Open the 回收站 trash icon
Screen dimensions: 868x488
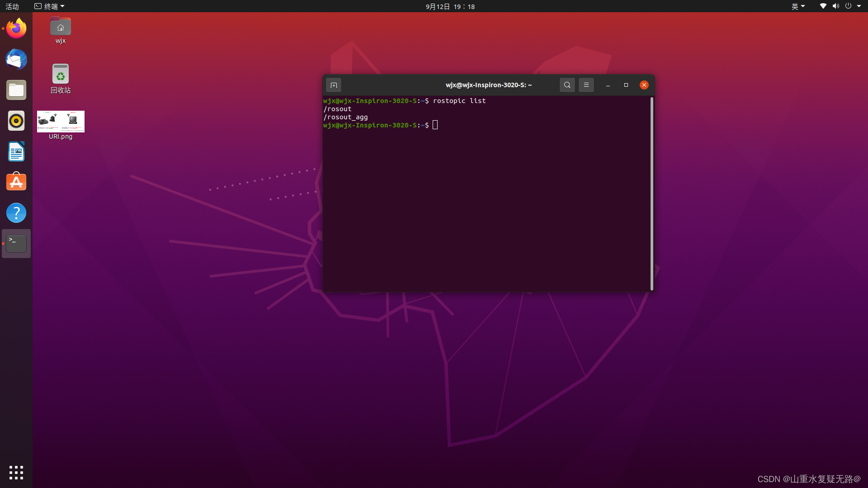pyautogui.click(x=61, y=79)
